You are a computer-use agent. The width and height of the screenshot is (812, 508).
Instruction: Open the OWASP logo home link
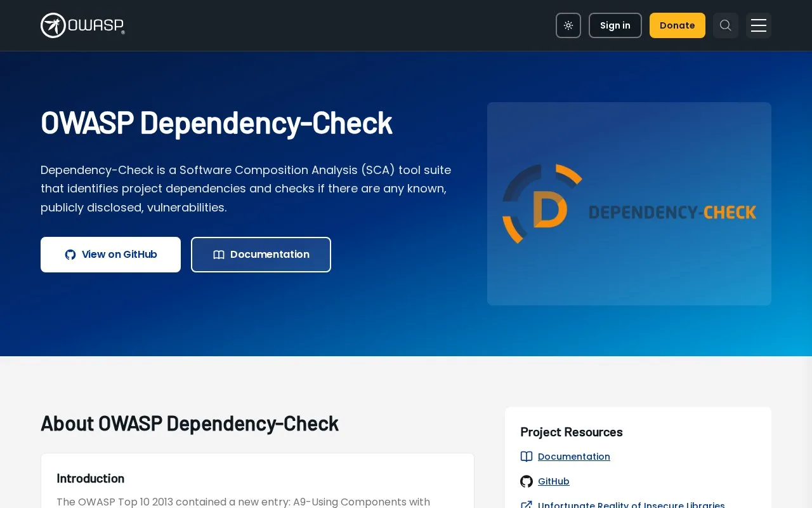(82, 25)
